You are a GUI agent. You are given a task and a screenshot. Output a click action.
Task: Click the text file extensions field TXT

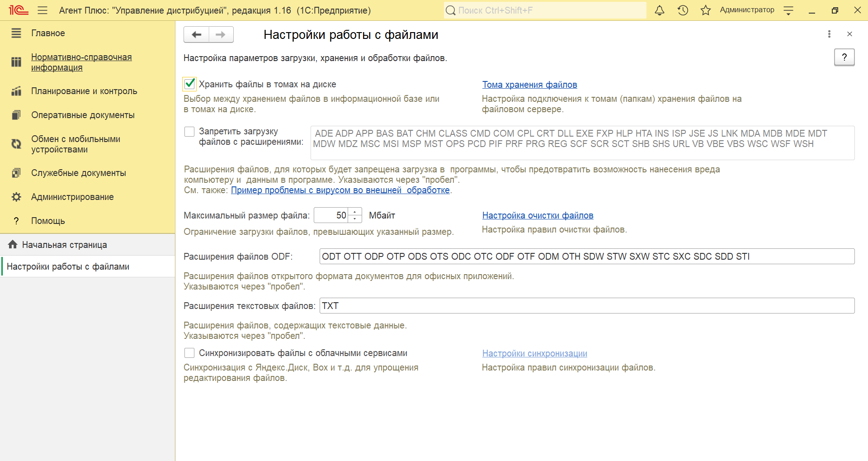587,305
